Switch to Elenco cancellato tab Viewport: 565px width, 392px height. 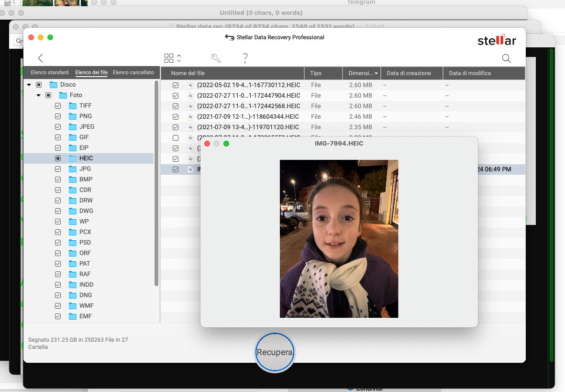tap(133, 73)
